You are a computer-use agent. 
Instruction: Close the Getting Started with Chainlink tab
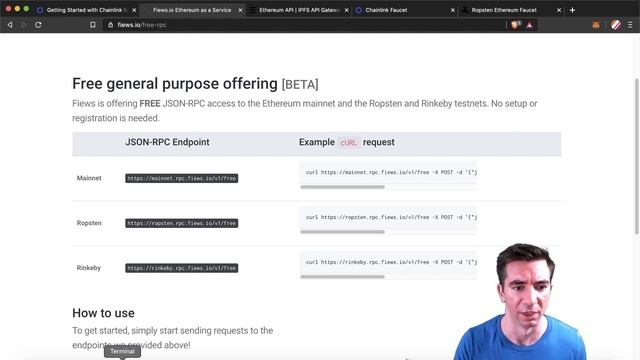pyautogui.click(x=134, y=10)
